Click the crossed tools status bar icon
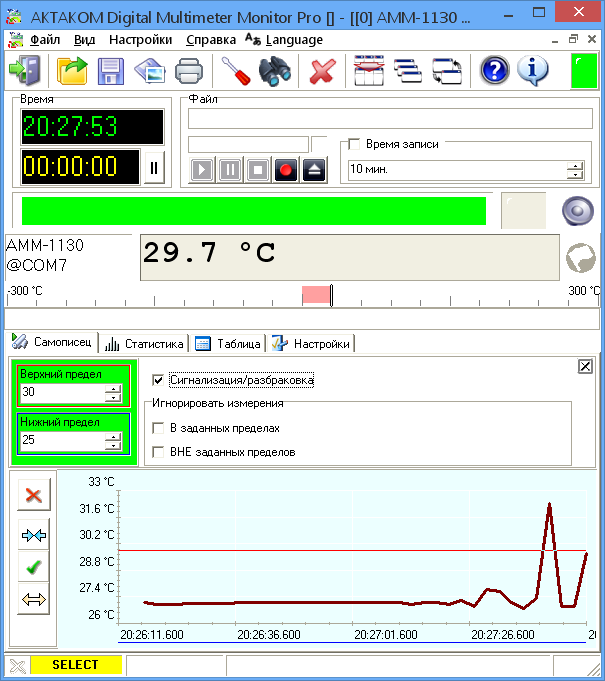The height and width of the screenshot is (681, 605). coord(17,665)
